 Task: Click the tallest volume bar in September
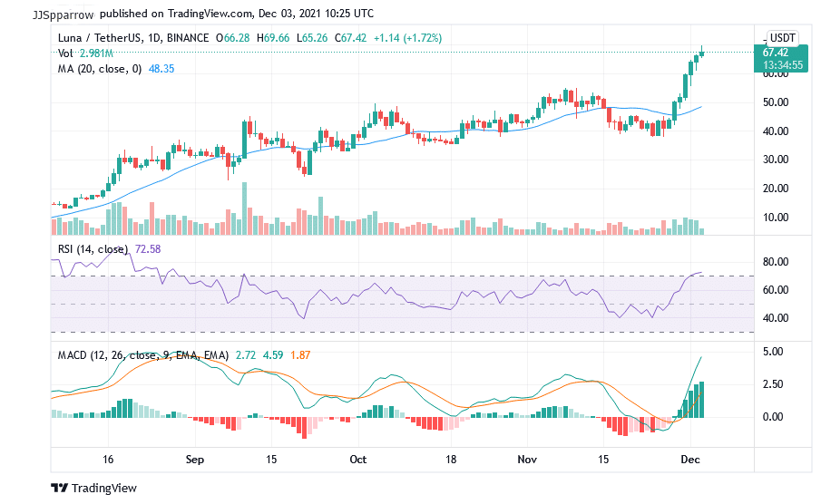click(245, 208)
